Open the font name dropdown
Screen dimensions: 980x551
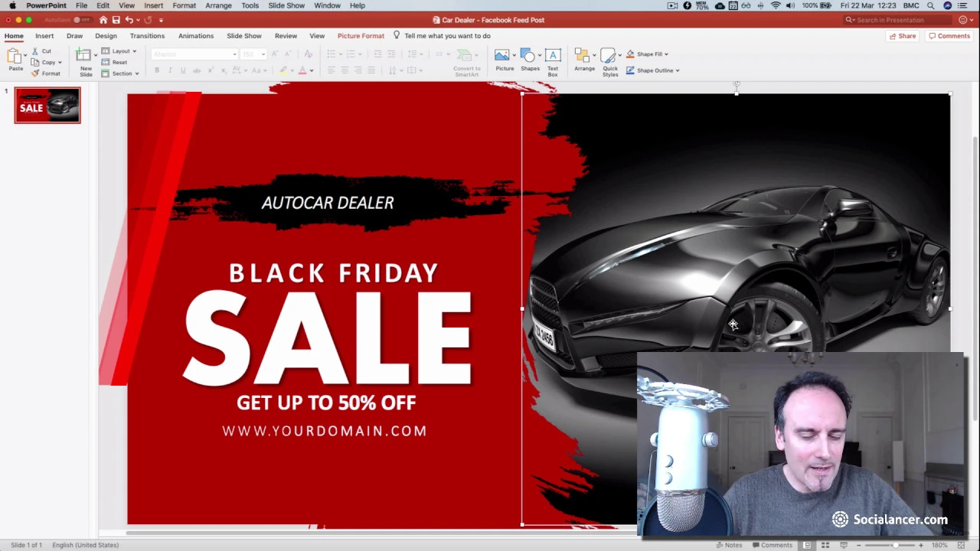click(x=234, y=54)
